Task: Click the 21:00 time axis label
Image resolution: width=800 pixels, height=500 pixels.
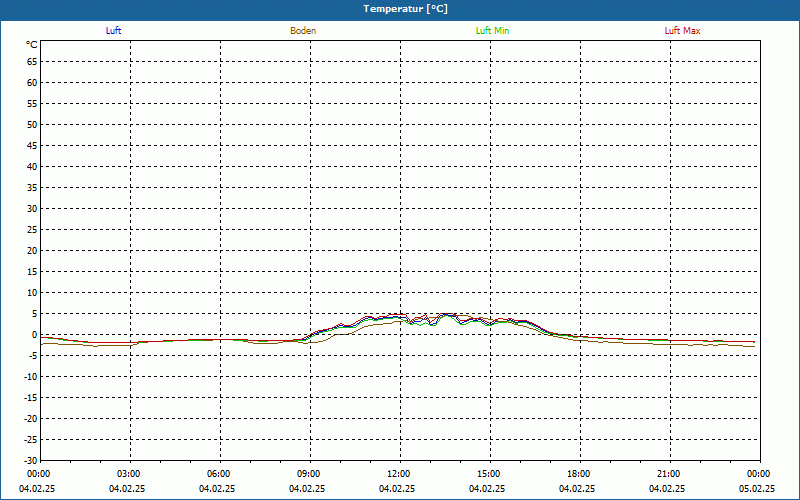Action: [669, 474]
